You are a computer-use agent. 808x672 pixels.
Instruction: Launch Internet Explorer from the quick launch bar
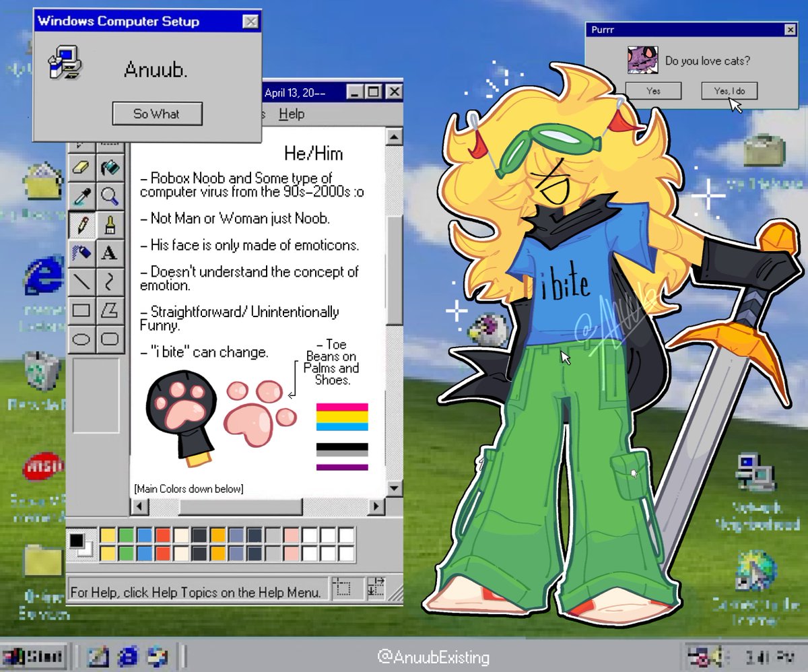[128, 656]
